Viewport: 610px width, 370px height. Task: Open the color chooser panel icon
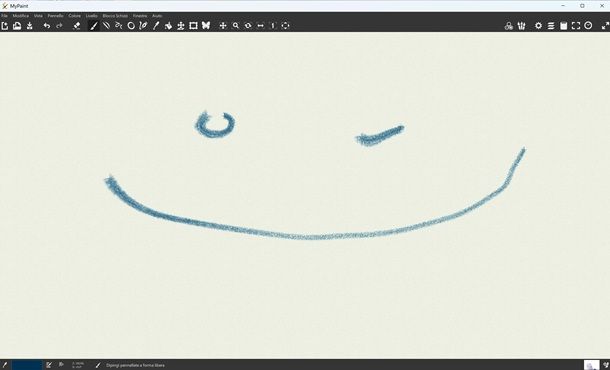click(508, 26)
